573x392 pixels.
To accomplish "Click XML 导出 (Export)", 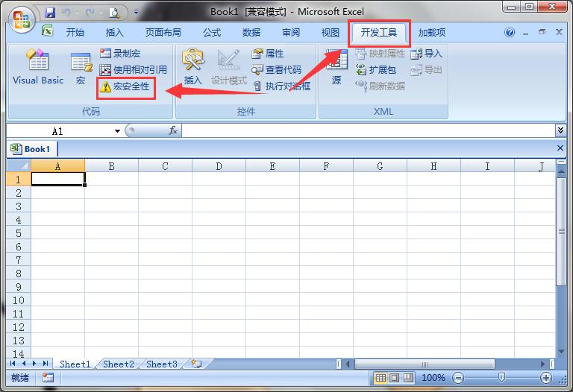I will [427, 70].
